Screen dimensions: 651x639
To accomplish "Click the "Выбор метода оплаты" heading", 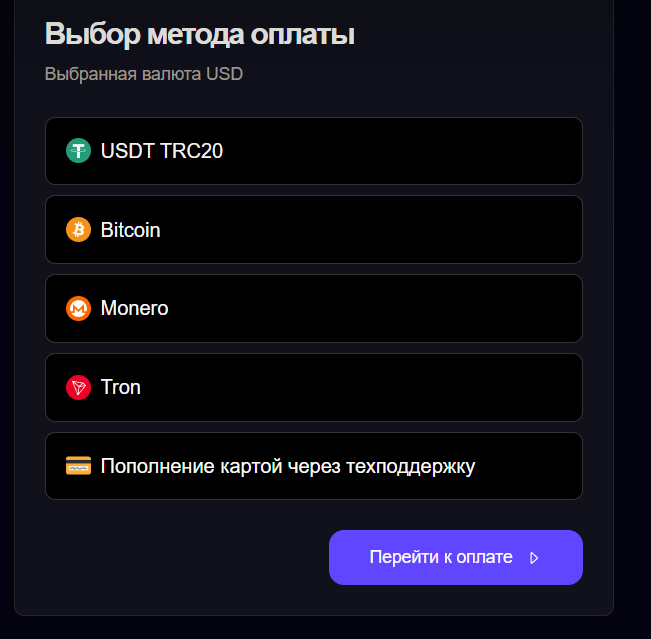I will point(200,34).
